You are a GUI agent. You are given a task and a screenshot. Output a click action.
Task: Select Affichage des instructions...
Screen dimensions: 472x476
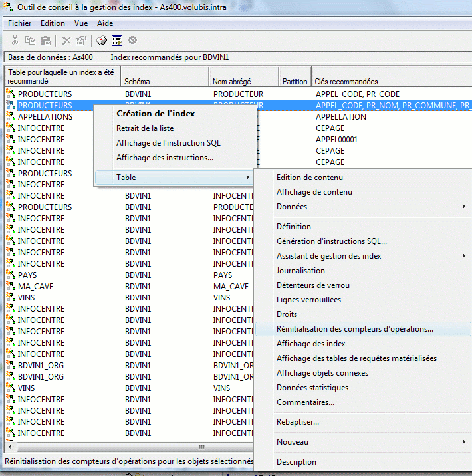click(x=175, y=158)
